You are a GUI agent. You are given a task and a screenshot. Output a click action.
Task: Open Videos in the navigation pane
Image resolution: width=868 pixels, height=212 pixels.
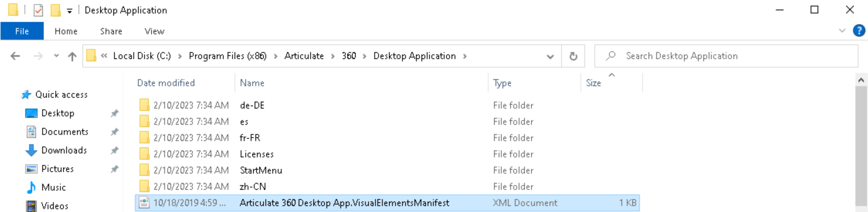pyautogui.click(x=55, y=206)
